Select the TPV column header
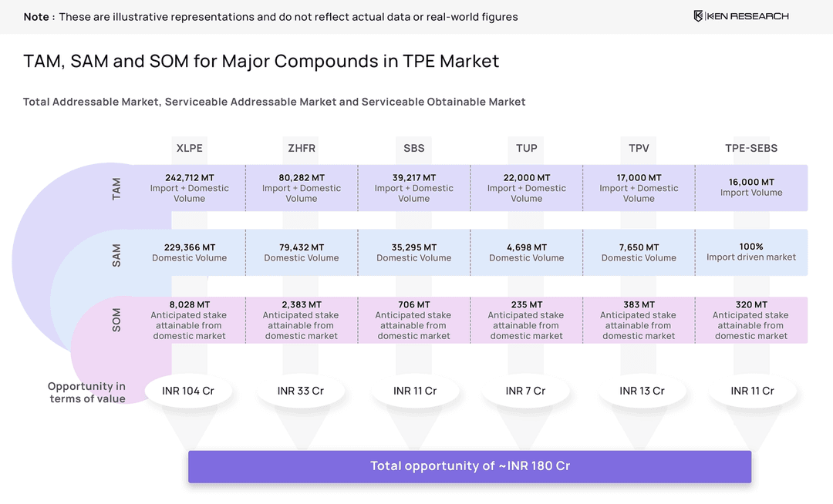The width and height of the screenshot is (833, 504). coord(638,149)
